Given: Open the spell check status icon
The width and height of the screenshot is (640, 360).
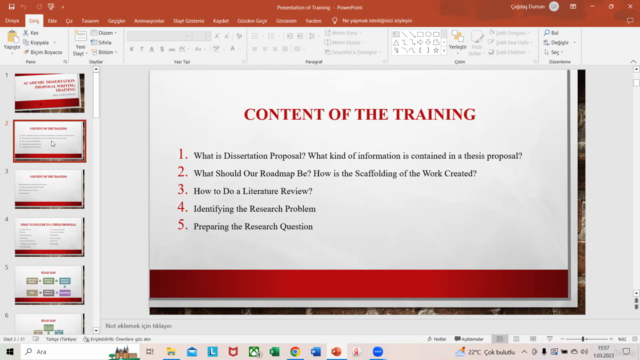Looking at the screenshot, I should pyautogui.click(x=36, y=339).
